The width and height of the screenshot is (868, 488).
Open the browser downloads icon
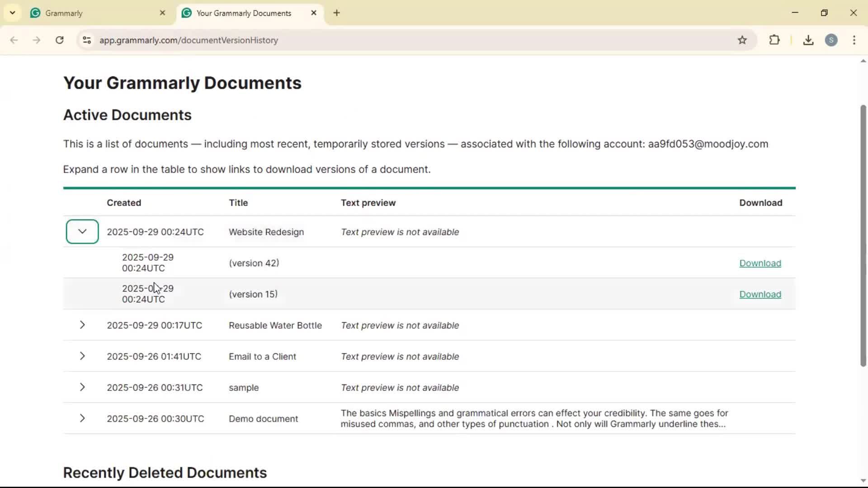[808, 40]
